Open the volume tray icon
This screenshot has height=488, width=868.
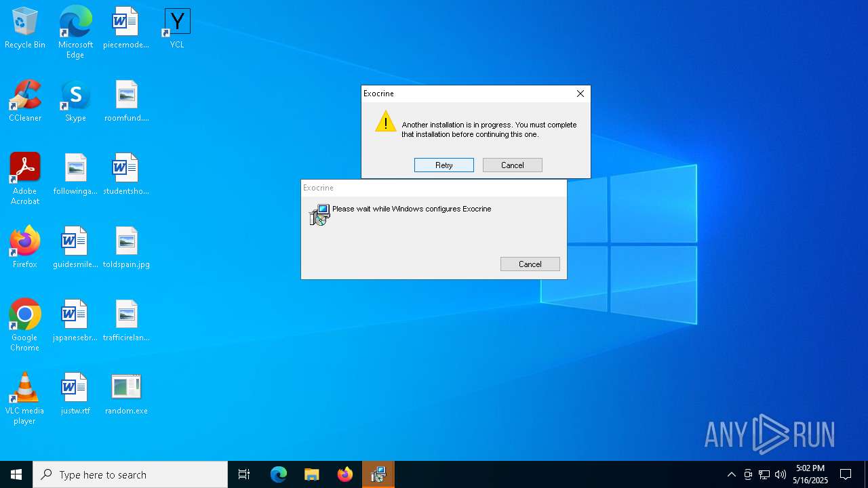781,474
